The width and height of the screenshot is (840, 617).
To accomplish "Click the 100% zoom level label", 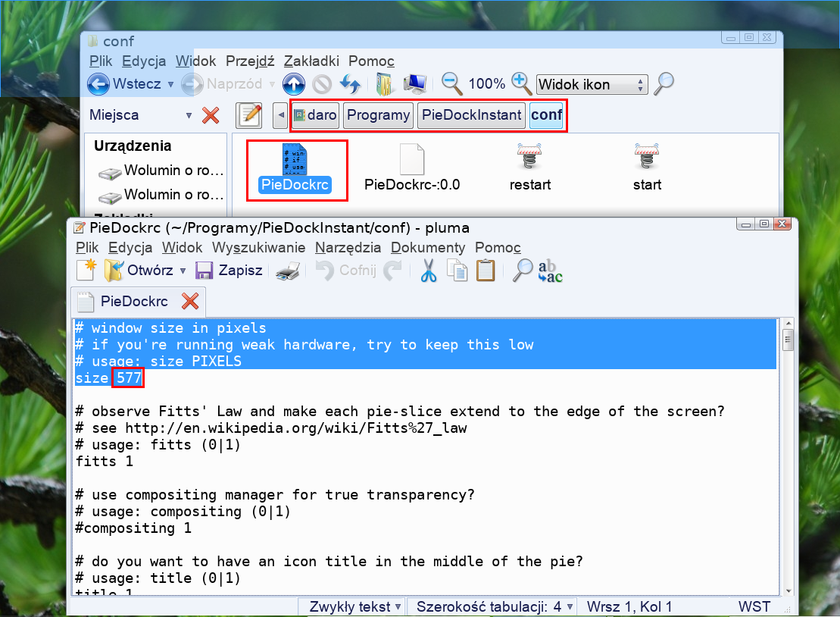I will click(486, 84).
